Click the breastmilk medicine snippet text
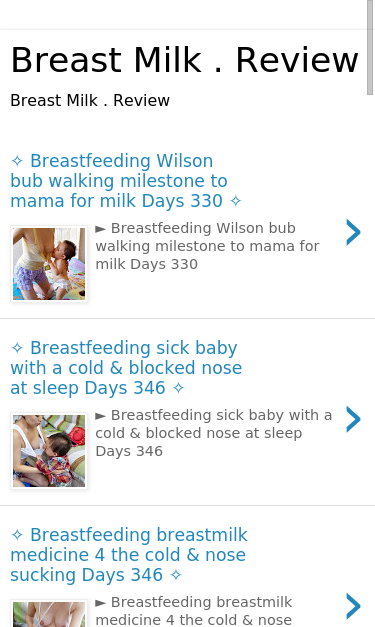375x627 pixels. tap(194, 611)
